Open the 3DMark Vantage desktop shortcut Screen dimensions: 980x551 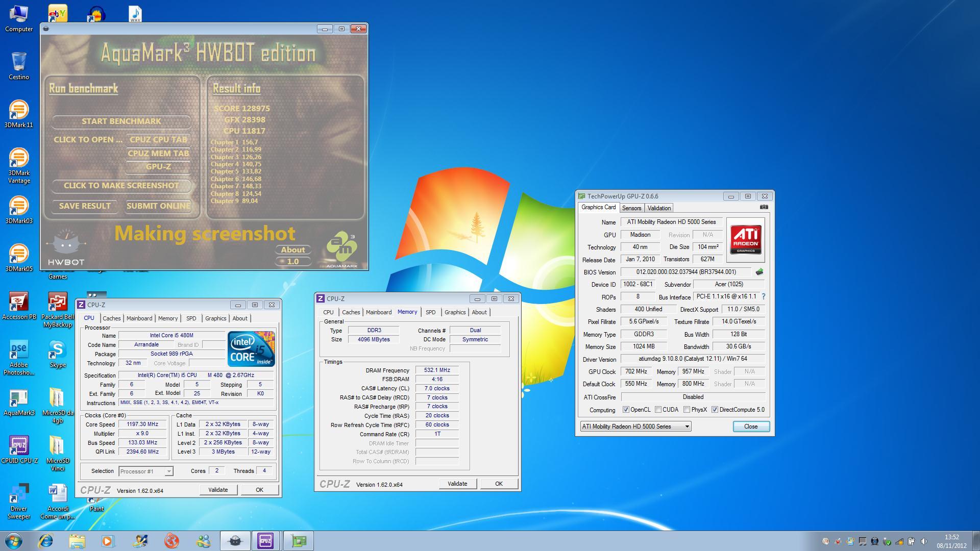pyautogui.click(x=19, y=165)
